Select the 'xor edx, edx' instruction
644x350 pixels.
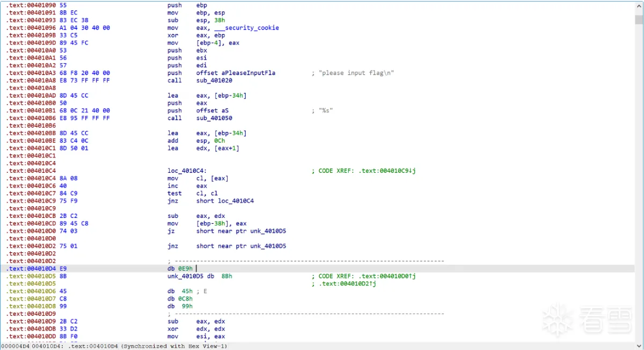coord(196,329)
